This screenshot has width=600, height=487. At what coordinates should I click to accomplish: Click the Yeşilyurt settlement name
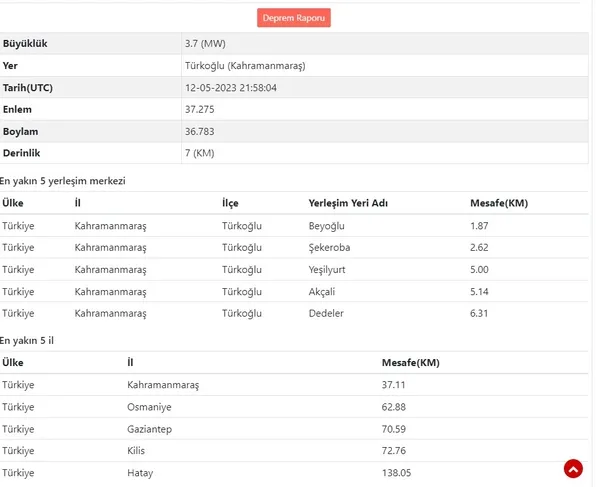(x=327, y=270)
